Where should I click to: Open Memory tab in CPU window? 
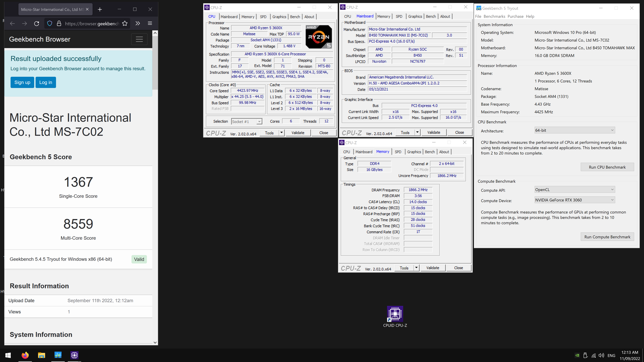(248, 17)
